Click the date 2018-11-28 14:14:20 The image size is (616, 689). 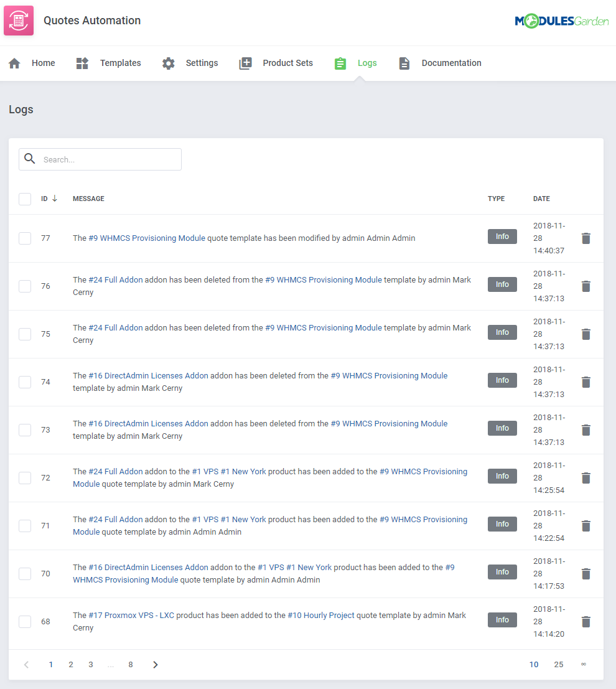tap(549, 621)
